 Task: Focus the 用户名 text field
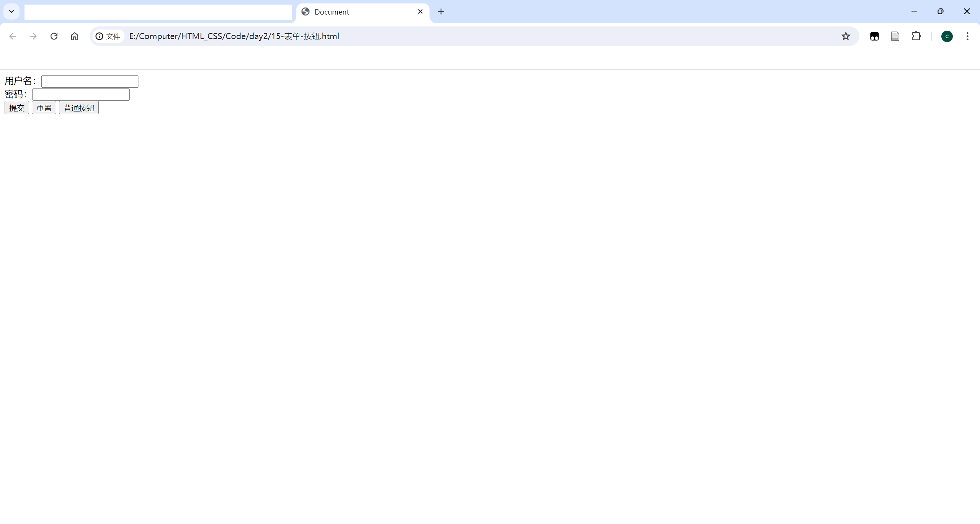pos(90,81)
